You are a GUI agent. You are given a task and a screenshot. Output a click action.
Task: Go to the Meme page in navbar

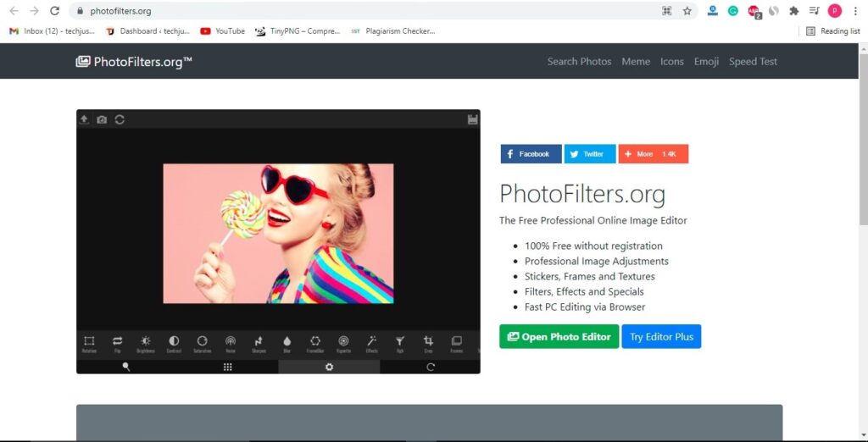pyautogui.click(x=636, y=62)
